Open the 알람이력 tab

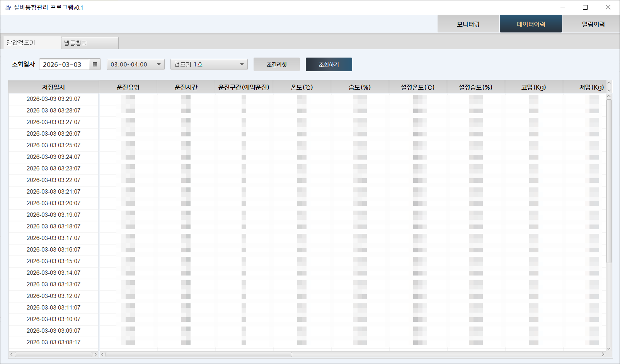tap(593, 24)
